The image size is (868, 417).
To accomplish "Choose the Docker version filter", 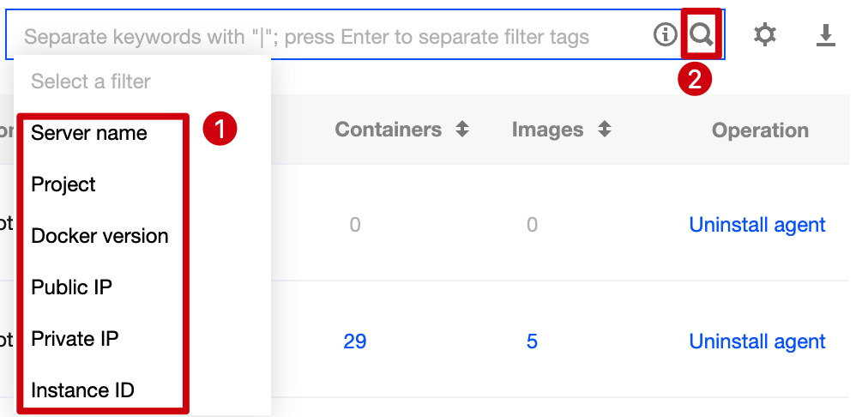I will click(x=99, y=236).
